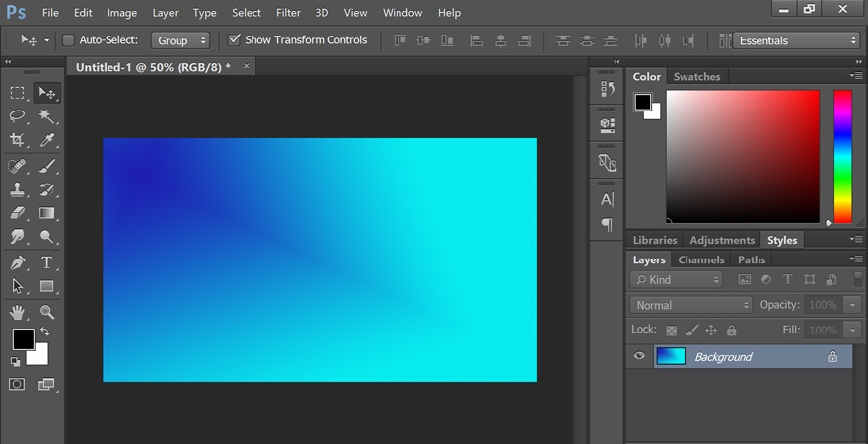Select the Background layer thumbnail
This screenshot has width=868, height=444.
click(x=671, y=356)
